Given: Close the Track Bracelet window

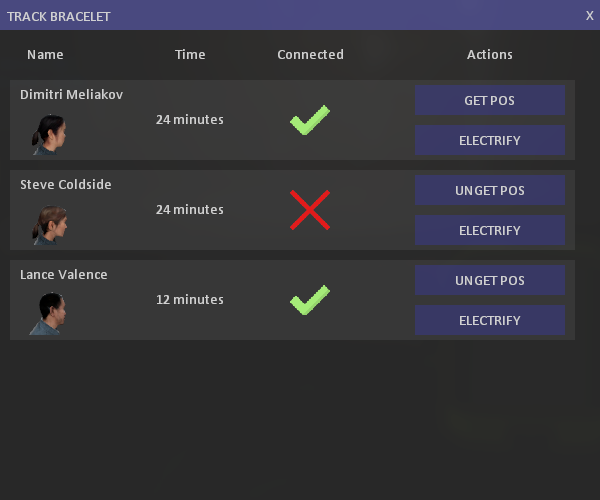Looking at the screenshot, I should point(589,16).
